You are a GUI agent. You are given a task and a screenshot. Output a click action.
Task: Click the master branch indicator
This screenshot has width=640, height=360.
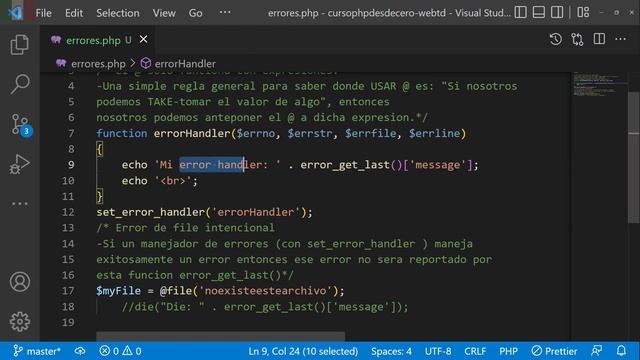tap(37, 351)
